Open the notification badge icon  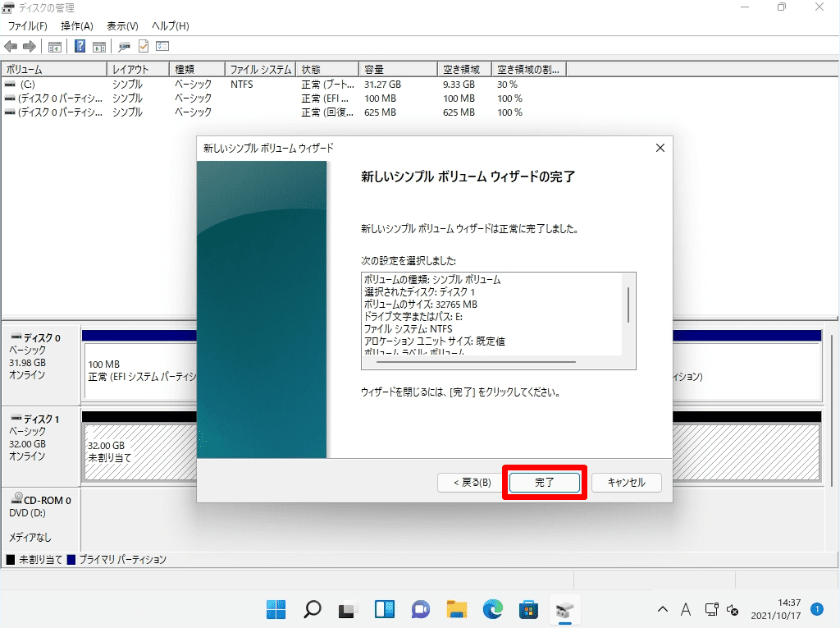[x=817, y=608]
